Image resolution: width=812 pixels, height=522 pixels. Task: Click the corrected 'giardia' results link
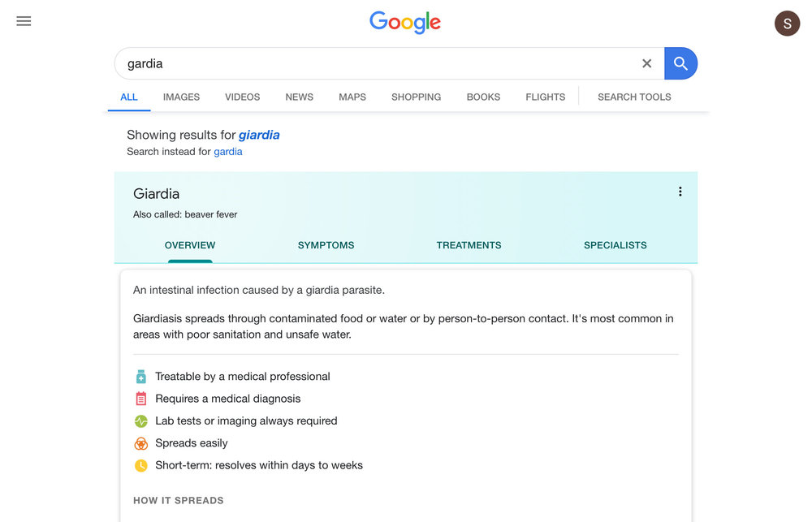point(259,136)
